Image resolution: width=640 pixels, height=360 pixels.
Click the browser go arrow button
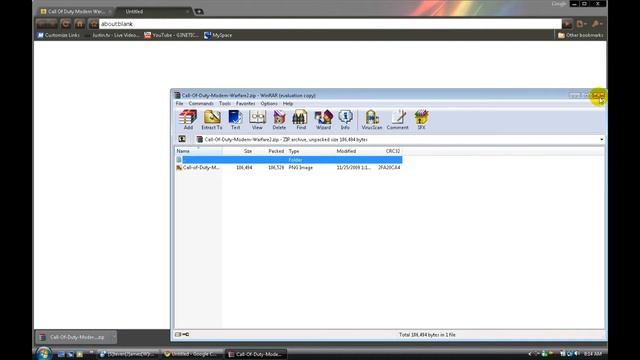[x=567, y=24]
